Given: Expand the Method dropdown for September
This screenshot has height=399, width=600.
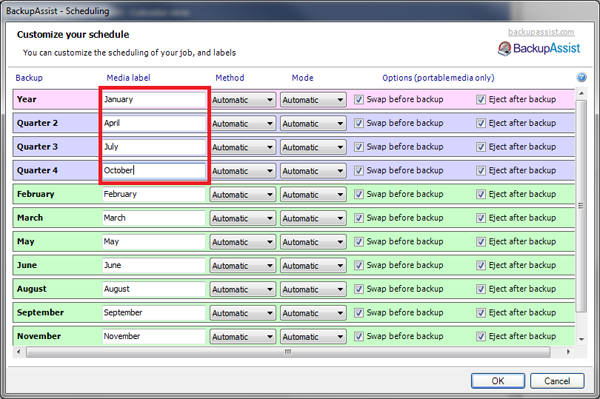Looking at the screenshot, I should click(x=243, y=313).
